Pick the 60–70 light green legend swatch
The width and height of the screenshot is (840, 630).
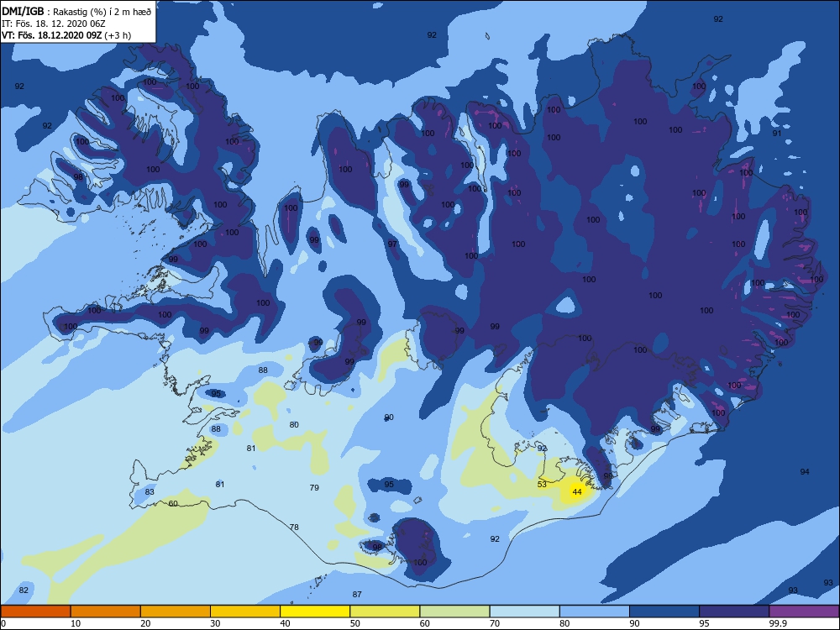coord(454,612)
